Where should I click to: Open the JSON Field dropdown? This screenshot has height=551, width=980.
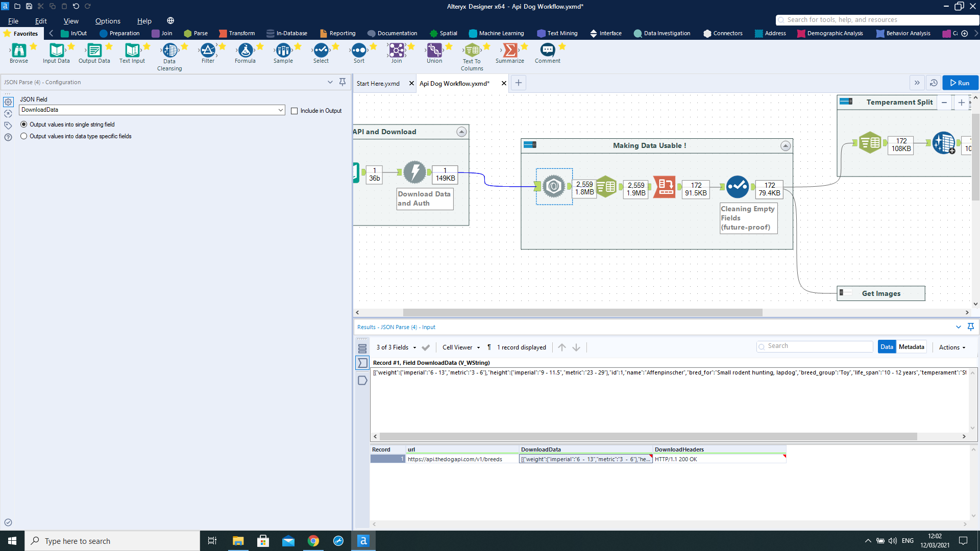coord(280,110)
